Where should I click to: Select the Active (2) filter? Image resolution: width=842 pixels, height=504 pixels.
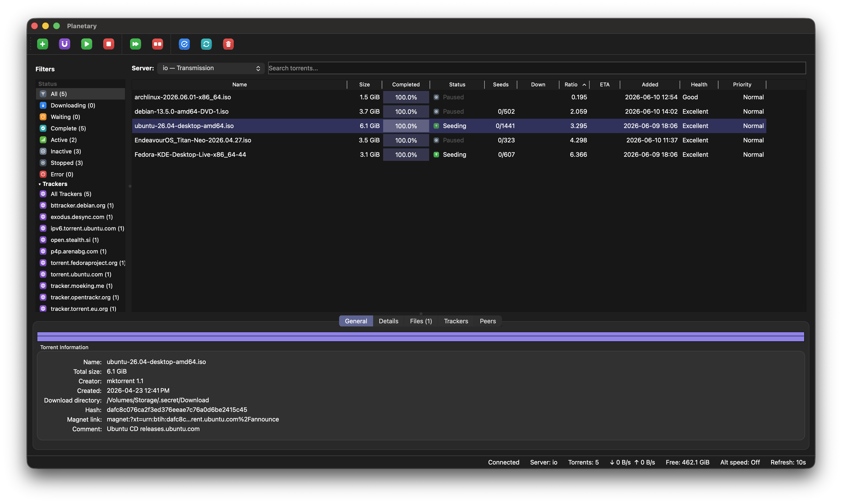pyautogui.click(x=80, y=140)
